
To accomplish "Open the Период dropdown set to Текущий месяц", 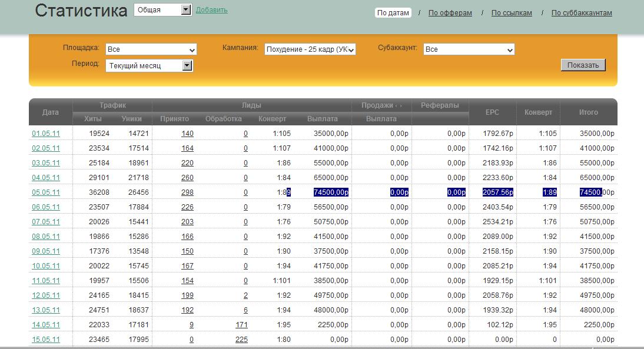I will click(x=150, y=66).
